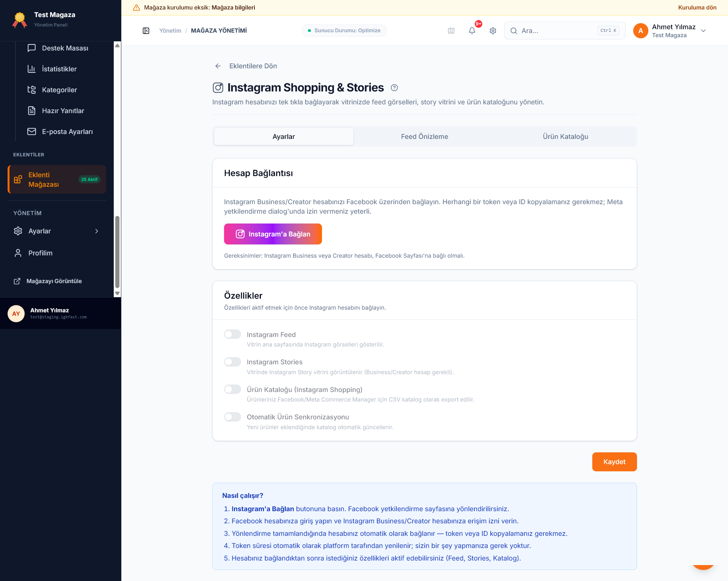
Task: Click the AY avatar in sidebar footer
Action: tap(16, 313)
